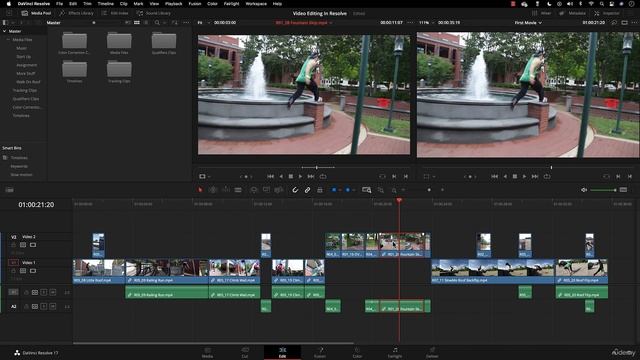Activate the Trim Edit Mode tool
The height and width of the screenshot is (360, 640).
click(213, 190)
